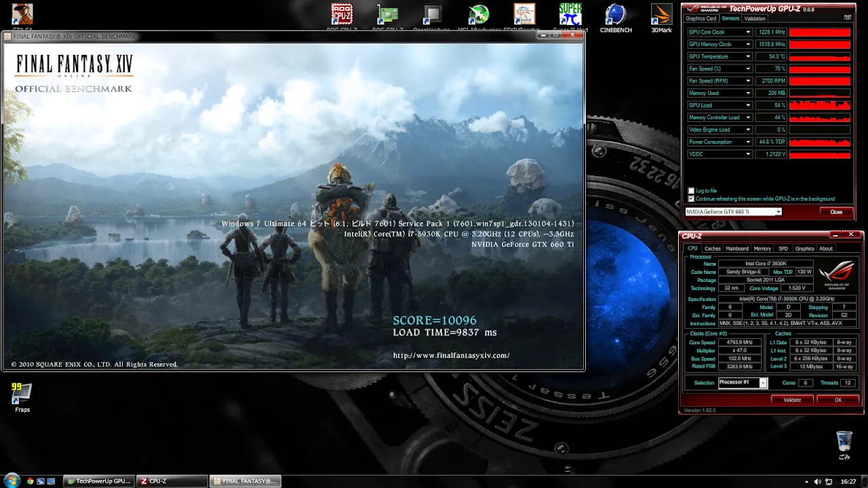Click the finalfantasyxiv.com URL in the benchmark
Viewport: 868px width, 488px height.
(451, 356)
